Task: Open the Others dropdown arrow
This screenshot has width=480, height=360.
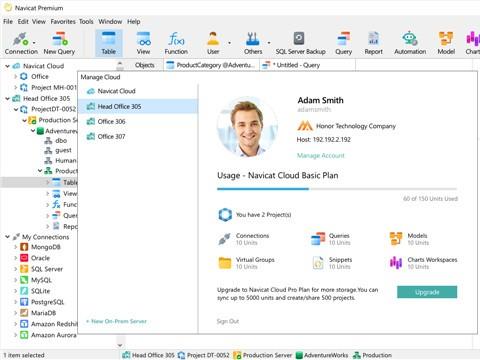Action: pyautogui.click(x=269, y=43)
